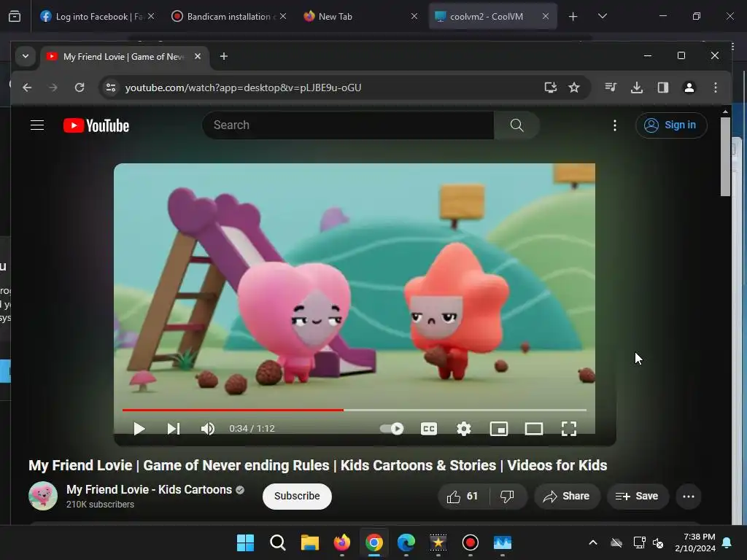Open Firefox from taskbar

click(x=342, y=542)
